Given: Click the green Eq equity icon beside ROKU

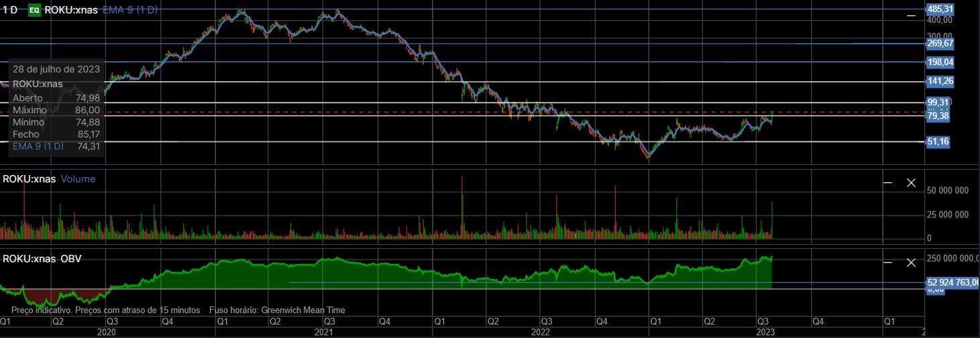Looking at the screenshot, I should (x=34, y=10).
